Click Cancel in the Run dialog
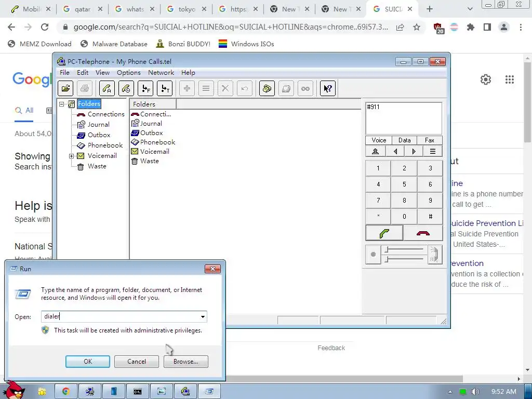The image size is (532, 399). tap(137, 362)
